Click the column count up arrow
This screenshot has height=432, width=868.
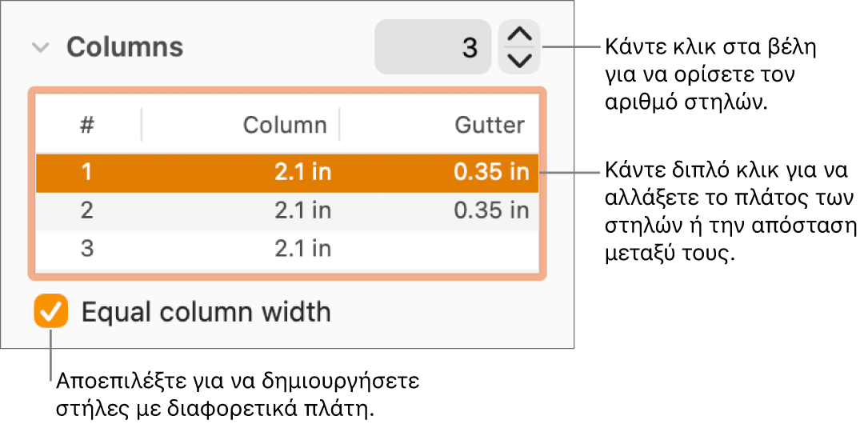coord(520,35)
